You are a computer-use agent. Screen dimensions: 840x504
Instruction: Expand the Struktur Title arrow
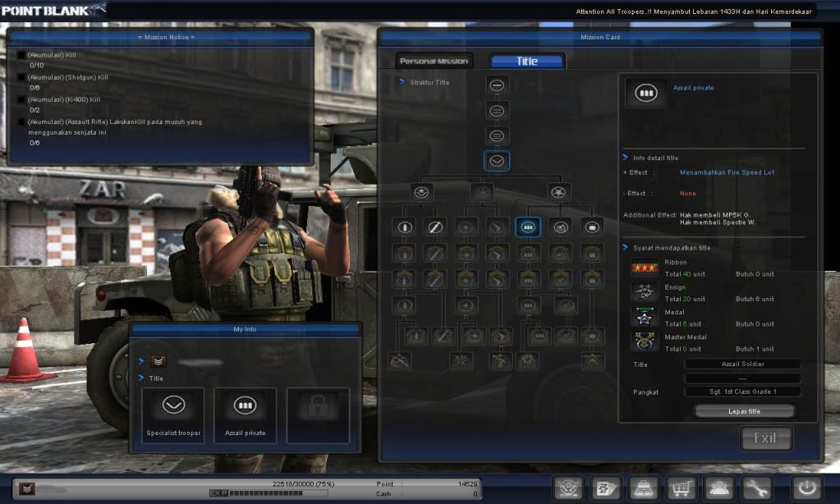pos(402,82)
